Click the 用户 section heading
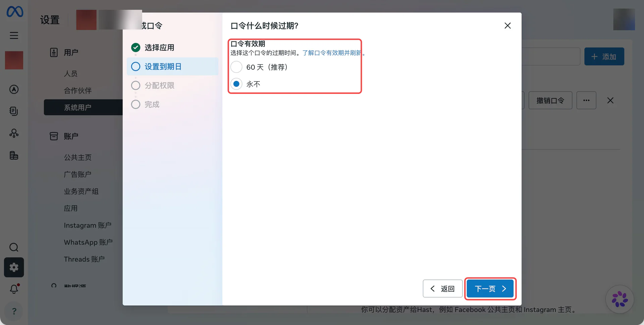 point(71,52)
